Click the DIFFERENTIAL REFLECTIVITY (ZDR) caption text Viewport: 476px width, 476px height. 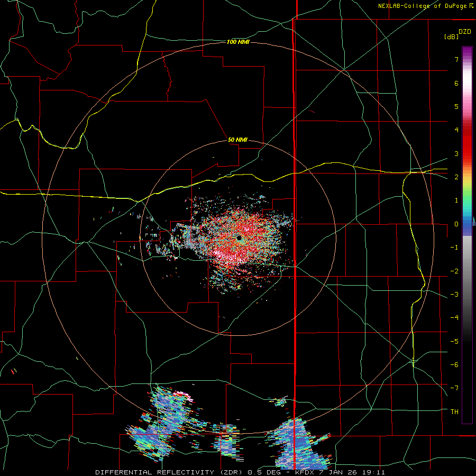(169, 472)
